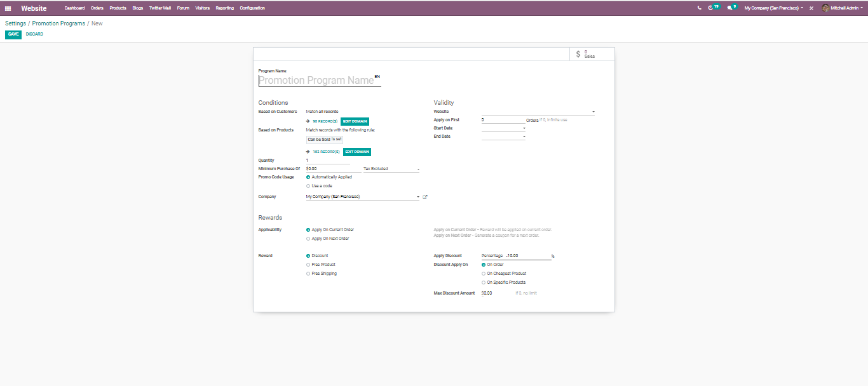The image size is (868, 386).
Task: Click the dollar Sales stat button
Action: pyautogui.click(x=592, y=54)
